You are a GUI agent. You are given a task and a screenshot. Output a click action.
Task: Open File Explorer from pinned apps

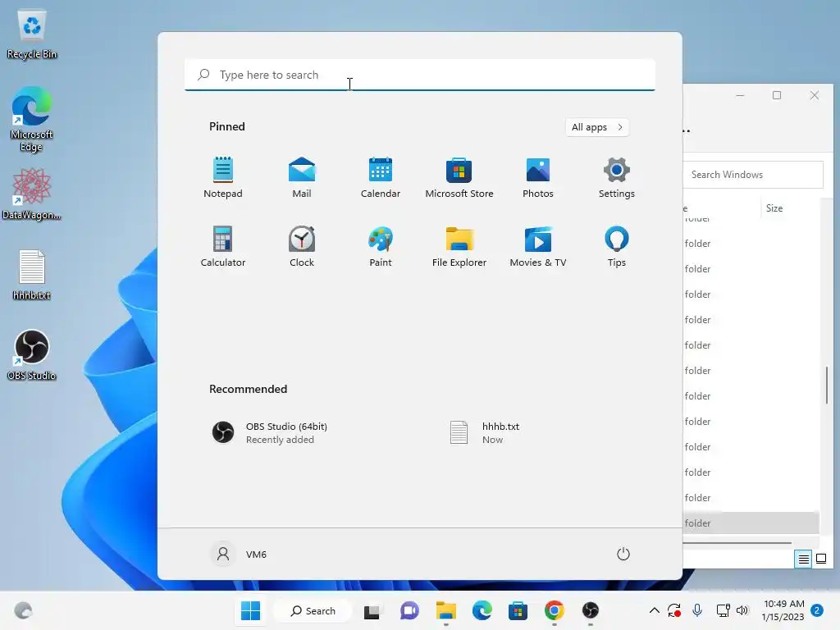pyautogui.click(x=459, y=246)
